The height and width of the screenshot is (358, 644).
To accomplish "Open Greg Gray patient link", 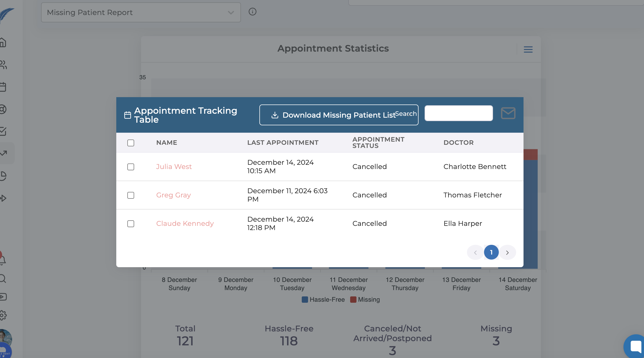I will pyautogui.click(x=173, y=195).
